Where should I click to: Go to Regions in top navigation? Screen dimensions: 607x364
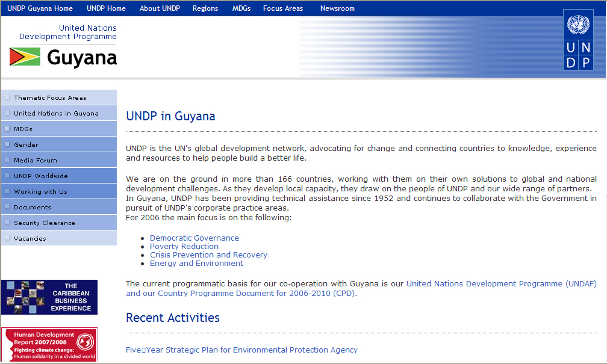click(x=205, y=8)
